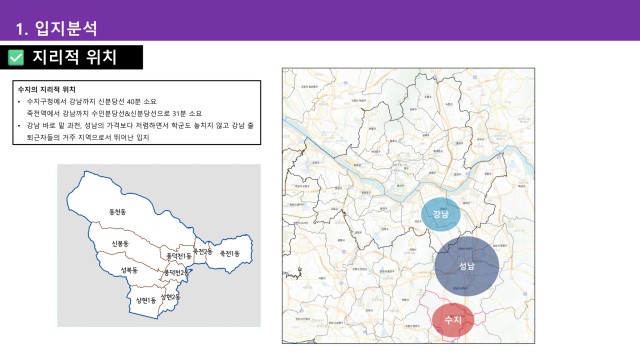Click the 죽전1동 label on the district map
Screen dimensions: 640x360
pyautogui.click(x=230, y=253)
